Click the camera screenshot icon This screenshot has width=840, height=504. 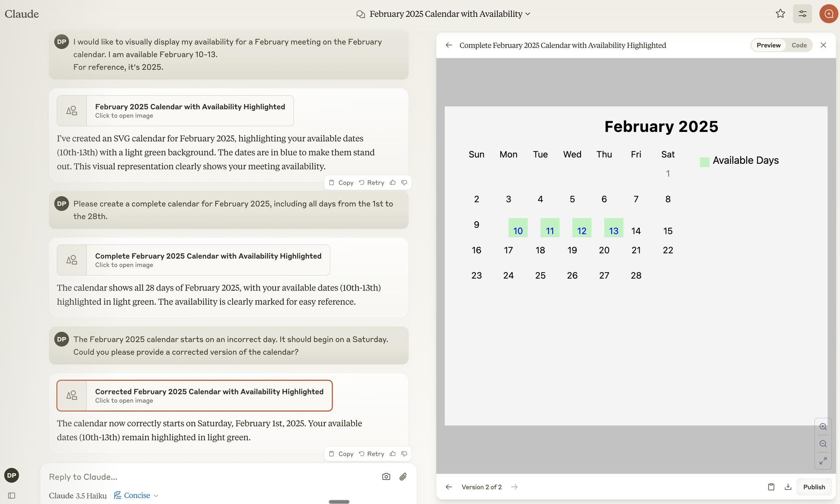[386, 477]
